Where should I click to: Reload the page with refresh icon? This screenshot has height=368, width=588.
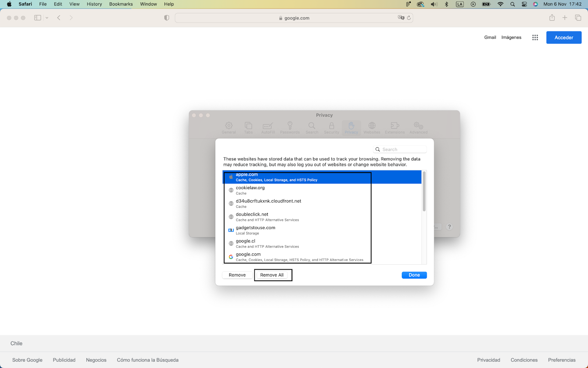click(x=409, y=18)
